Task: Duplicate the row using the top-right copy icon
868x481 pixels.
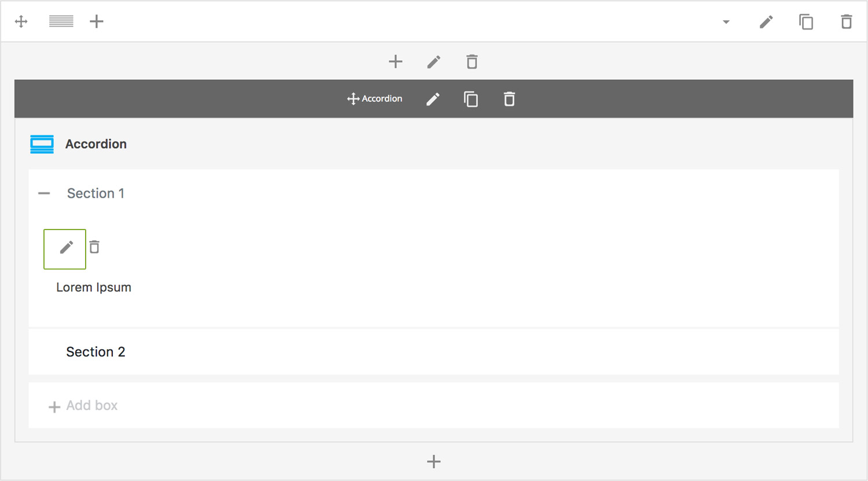Action: tap(806, 22)
